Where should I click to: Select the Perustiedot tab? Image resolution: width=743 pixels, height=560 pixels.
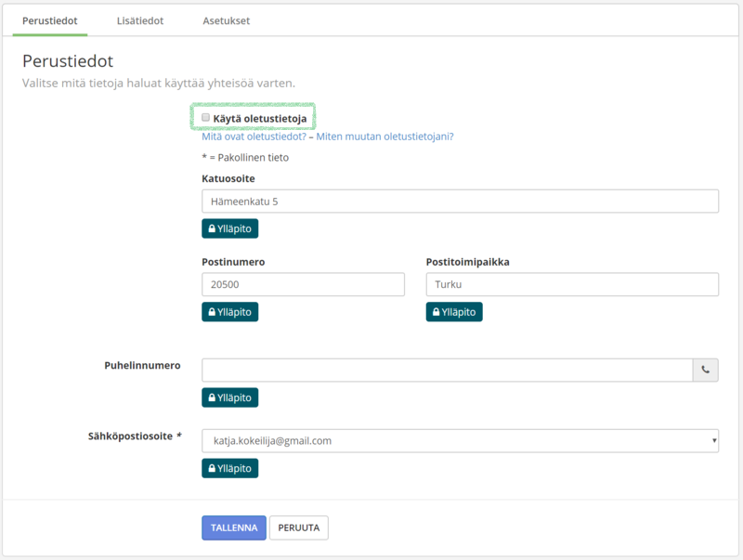tap(50, 20)
